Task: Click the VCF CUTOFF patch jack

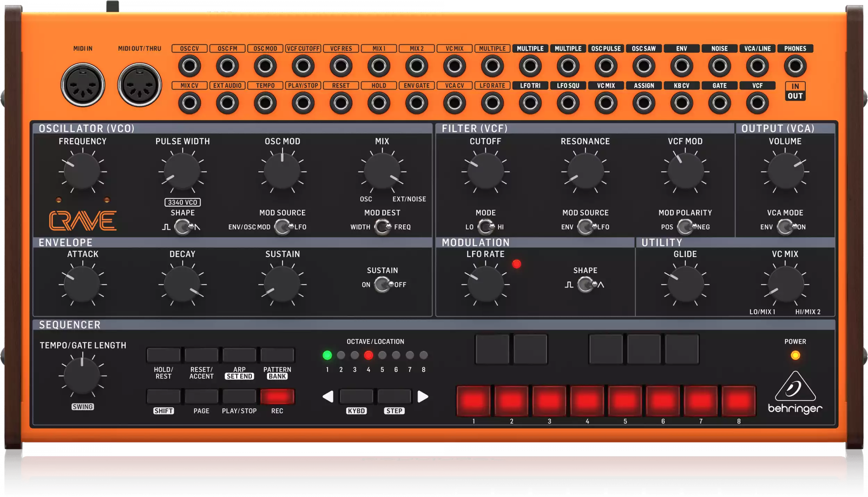Action: pos(303,66)
